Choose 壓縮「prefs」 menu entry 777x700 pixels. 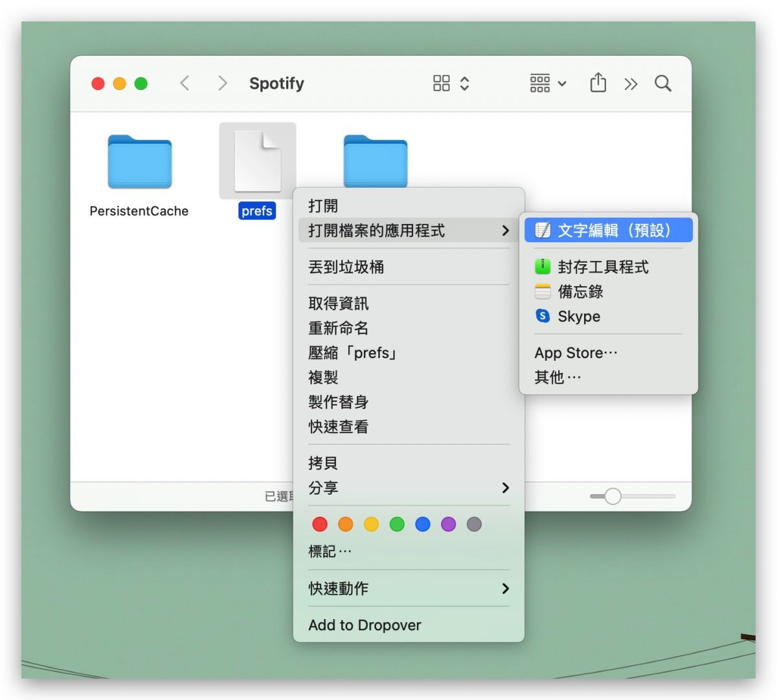[409, 353]
